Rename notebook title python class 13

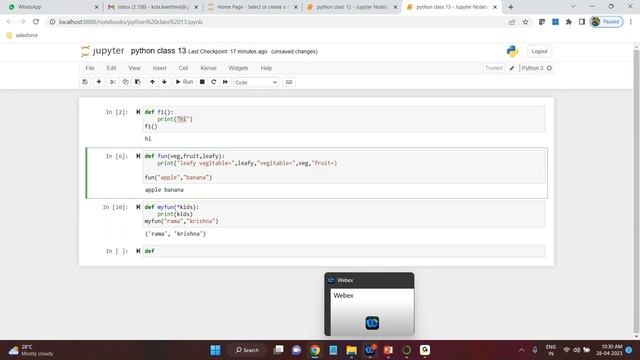pos(158,51)
